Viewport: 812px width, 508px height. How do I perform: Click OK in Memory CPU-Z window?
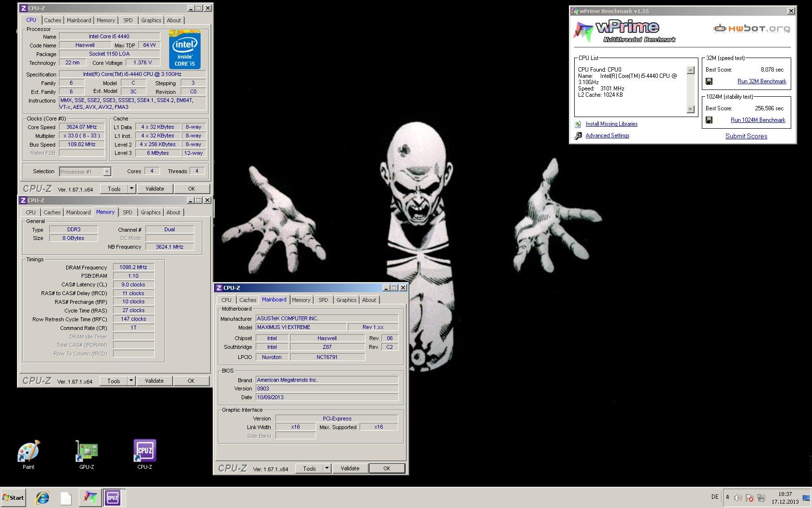pyautogui.click(x=191, y=381)
